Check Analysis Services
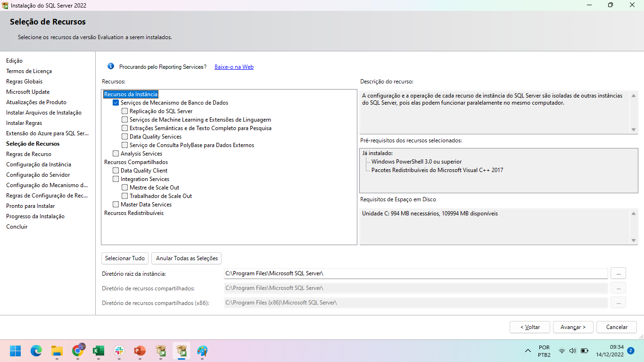Screen dimensions: 644x362 [x=116, y=154]
